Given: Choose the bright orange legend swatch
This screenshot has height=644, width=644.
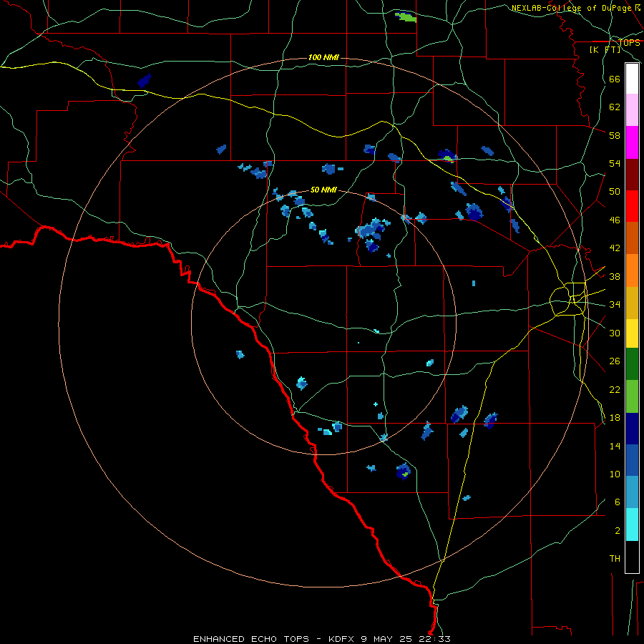Looking at the screenshot, I should click(x=632, y=270).
